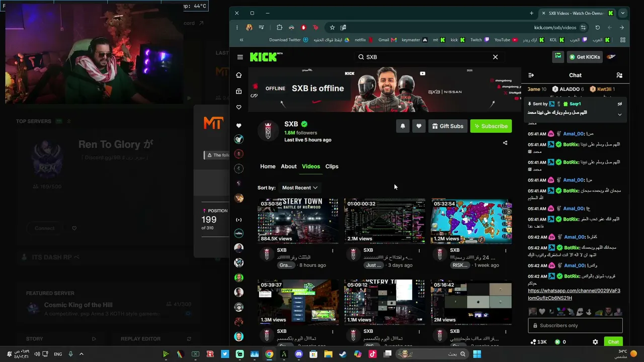Screen dimensions: 644x362
Task: Open the Kick hamburger menu
Action: pos(240,57)
